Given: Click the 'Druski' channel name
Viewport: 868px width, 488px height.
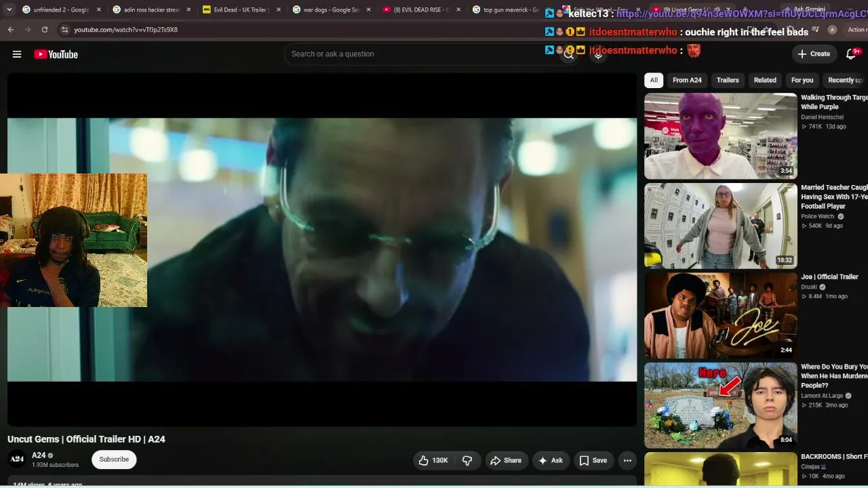Looking at the screenshot, I should (x=809, y=287).
